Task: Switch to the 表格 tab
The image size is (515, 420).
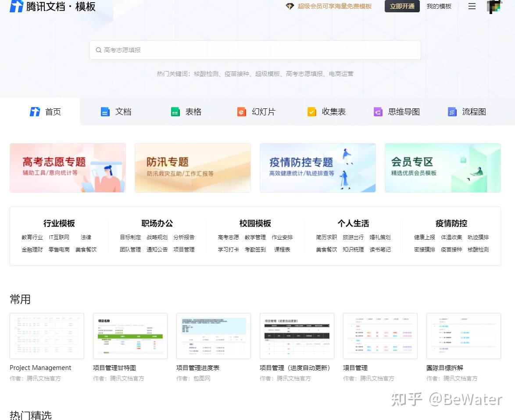Action: tap(186, 112)
